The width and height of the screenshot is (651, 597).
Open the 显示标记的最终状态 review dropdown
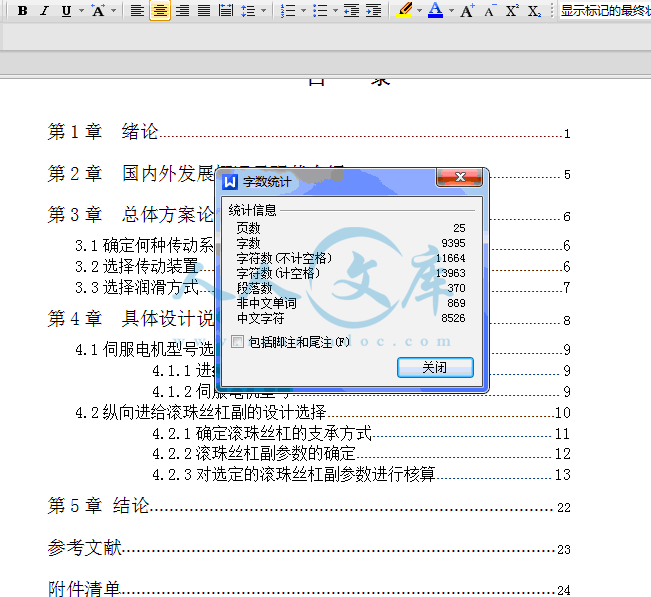pos(605,10)
